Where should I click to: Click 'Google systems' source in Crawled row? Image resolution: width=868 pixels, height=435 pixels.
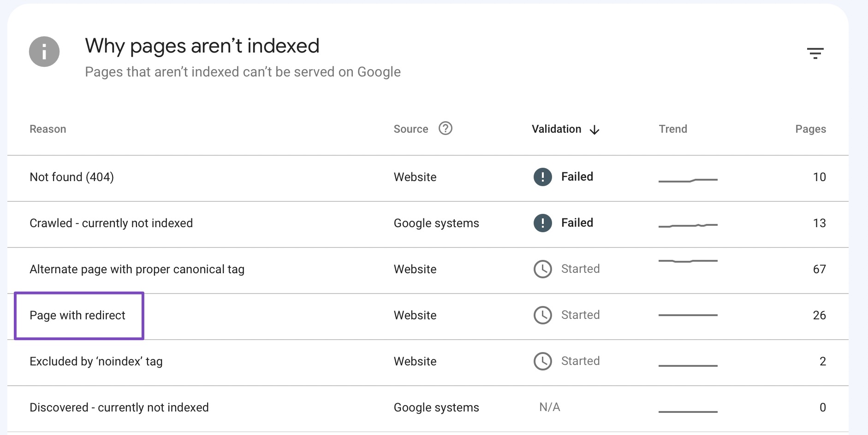coord(436,223)
